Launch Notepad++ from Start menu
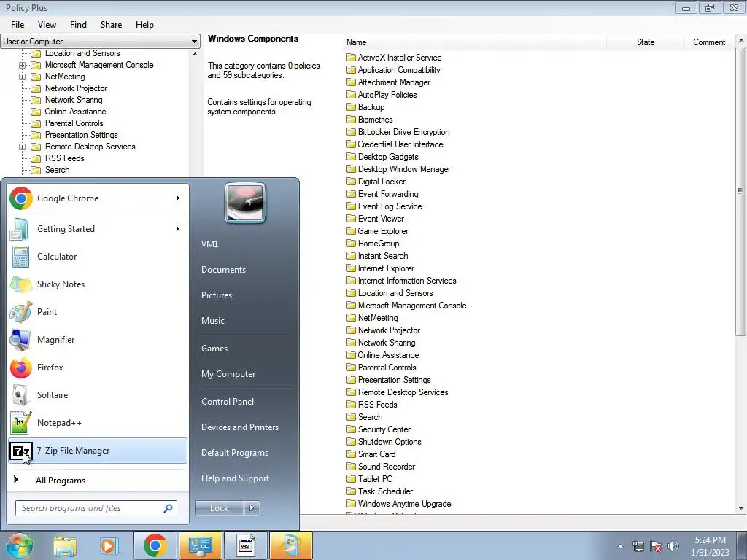The width and height of the screenshot is (747, 560). [98, 423]
